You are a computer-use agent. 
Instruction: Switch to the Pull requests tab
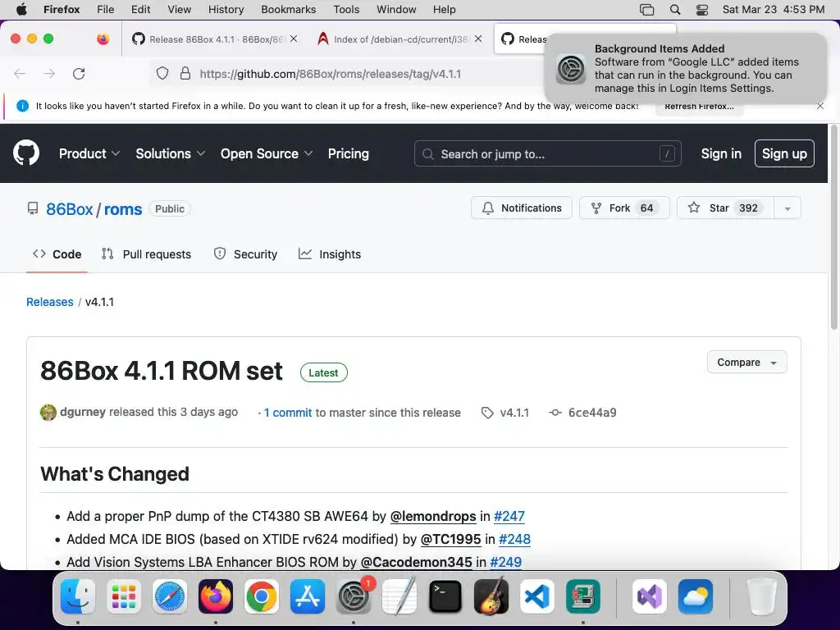[x=146, y=254]
